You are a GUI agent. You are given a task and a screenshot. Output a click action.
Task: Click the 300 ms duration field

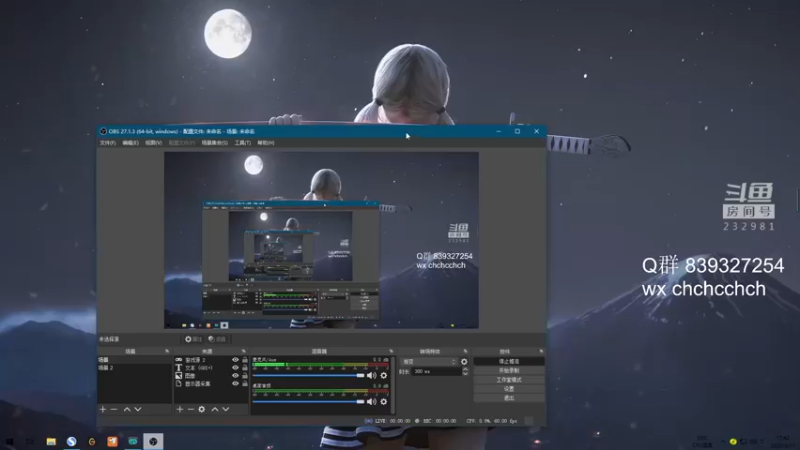(x=437, y=371)
